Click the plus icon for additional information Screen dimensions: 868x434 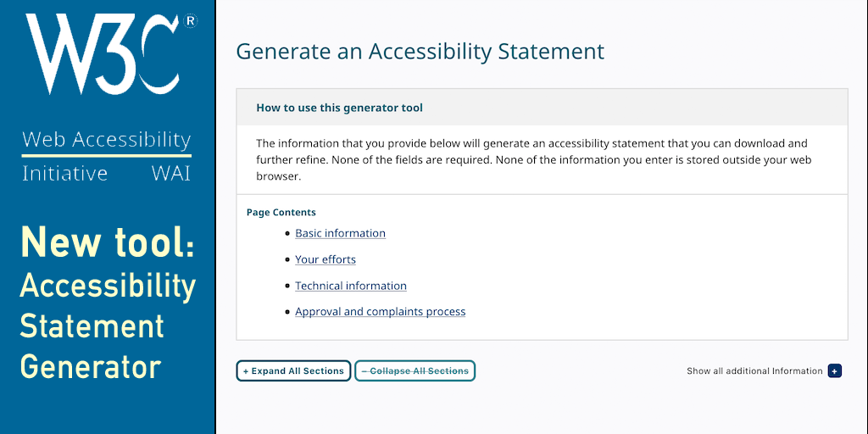click(x=834, y=371)
